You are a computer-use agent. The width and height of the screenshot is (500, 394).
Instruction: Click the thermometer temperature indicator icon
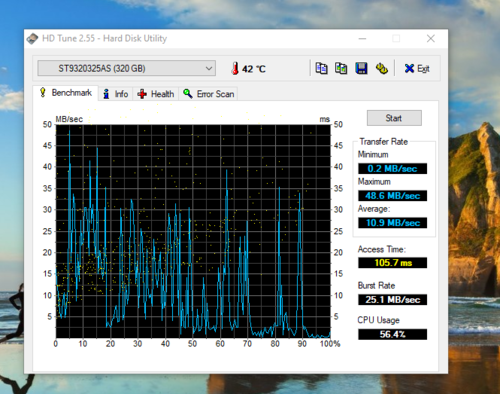point(235,68)
